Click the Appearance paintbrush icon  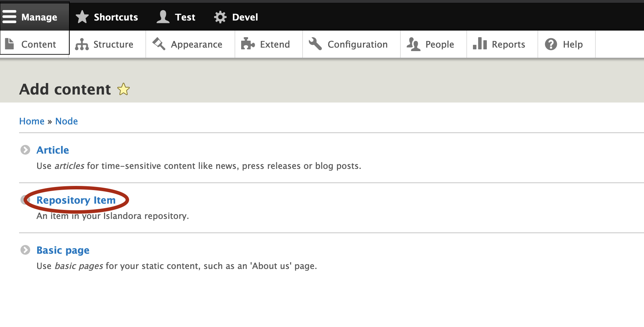point(158,44)
